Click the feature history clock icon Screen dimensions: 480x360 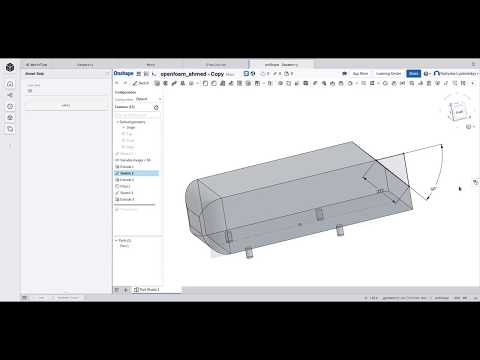tap(156, 108)
